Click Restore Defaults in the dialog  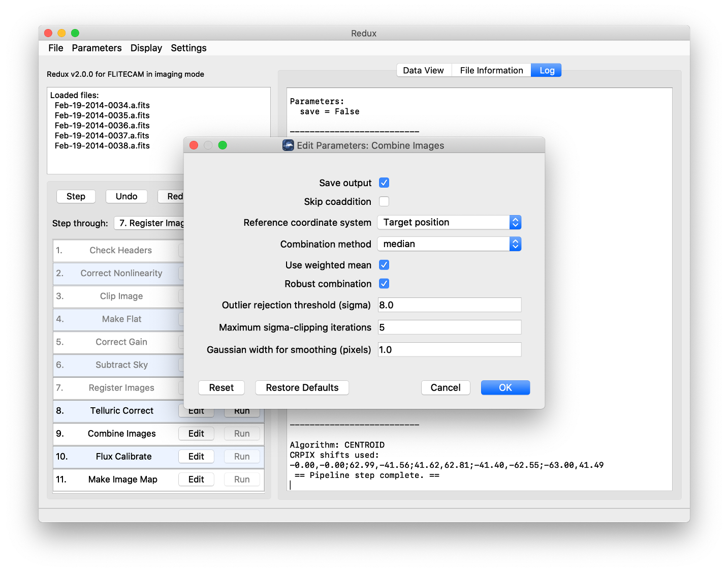(x=302, y=387)
